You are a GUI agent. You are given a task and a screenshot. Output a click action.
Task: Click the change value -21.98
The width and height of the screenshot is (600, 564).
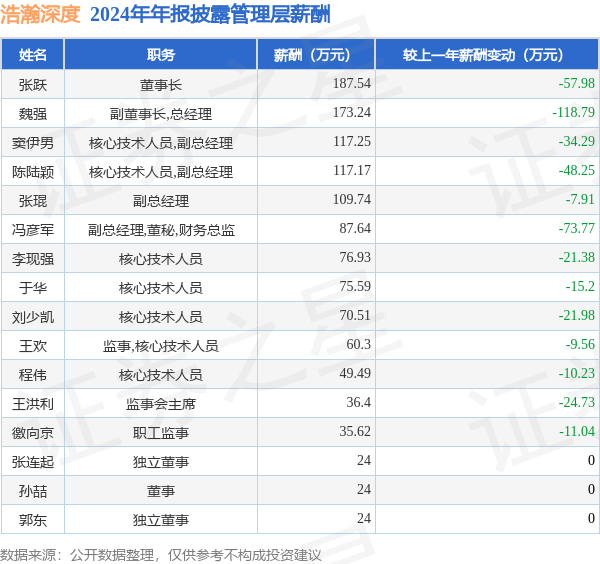(x=577, y=315)
